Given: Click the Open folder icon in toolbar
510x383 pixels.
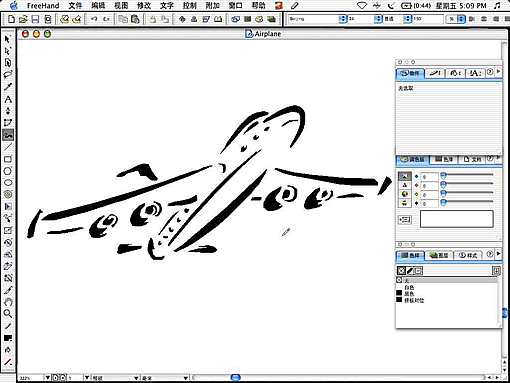Looking at the screenshot, I should tap(23, 19).
